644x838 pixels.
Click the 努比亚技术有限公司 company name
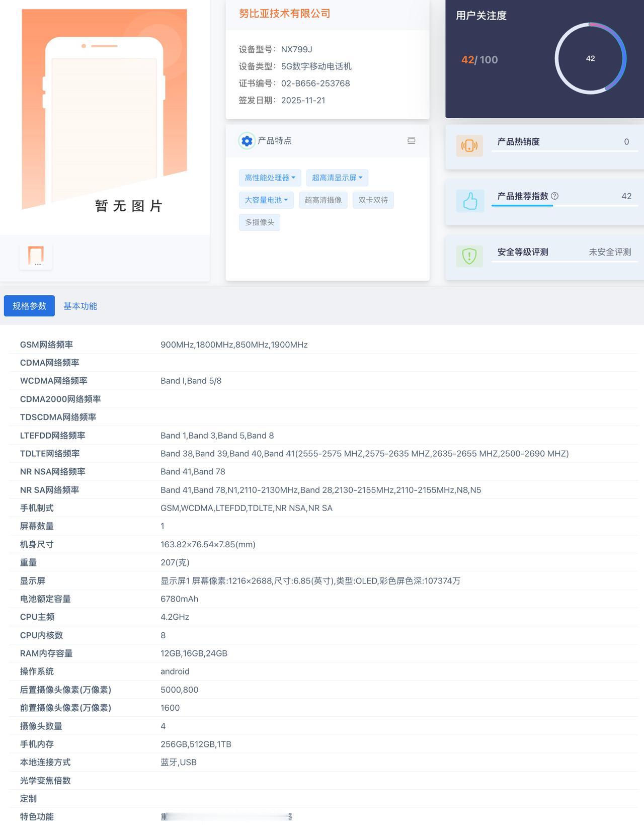285,14
